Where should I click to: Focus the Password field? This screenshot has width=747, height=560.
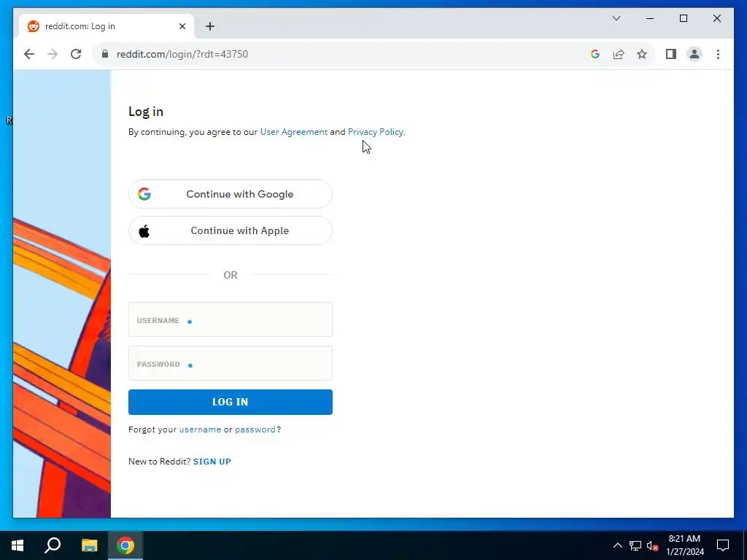230,363
